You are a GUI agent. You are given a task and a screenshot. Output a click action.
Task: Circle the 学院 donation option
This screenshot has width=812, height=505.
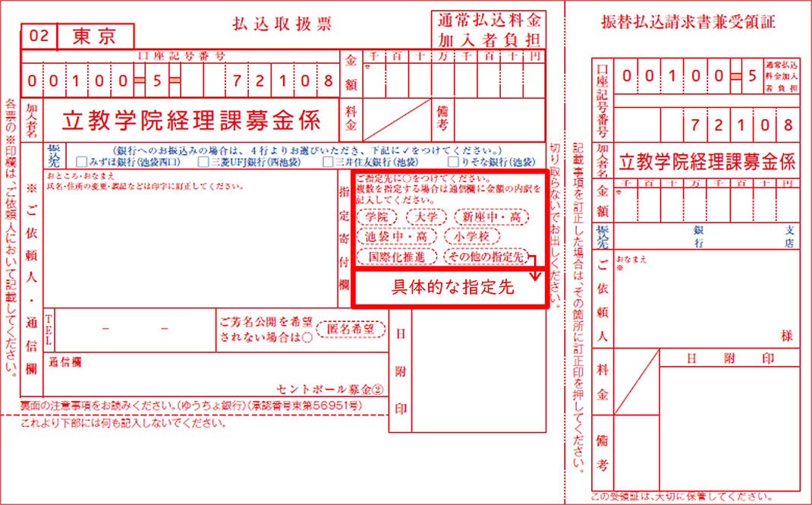point(376,217)
